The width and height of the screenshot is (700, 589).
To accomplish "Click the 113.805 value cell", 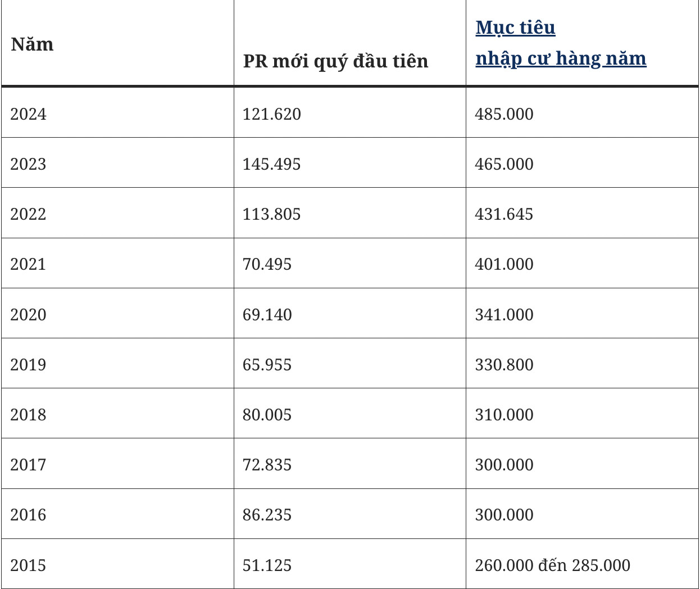I will pyautogui.click(x=350, y=213).
